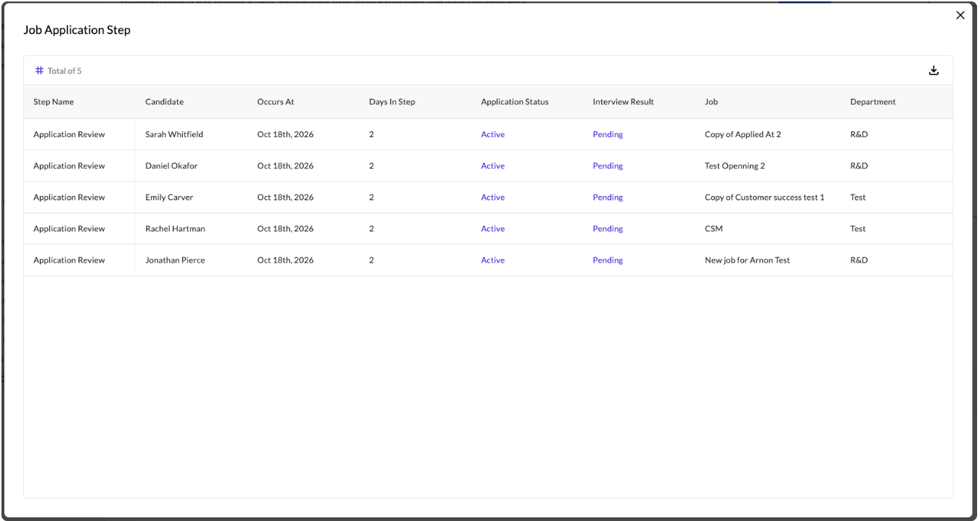Click R&D department in Daniel Okafor row
Screen dimensions: 980x521
tap(859, 165)
